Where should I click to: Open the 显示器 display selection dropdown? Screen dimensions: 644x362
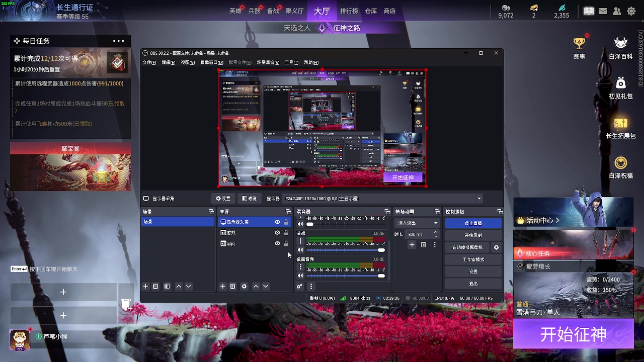click(x=382, y=199)
